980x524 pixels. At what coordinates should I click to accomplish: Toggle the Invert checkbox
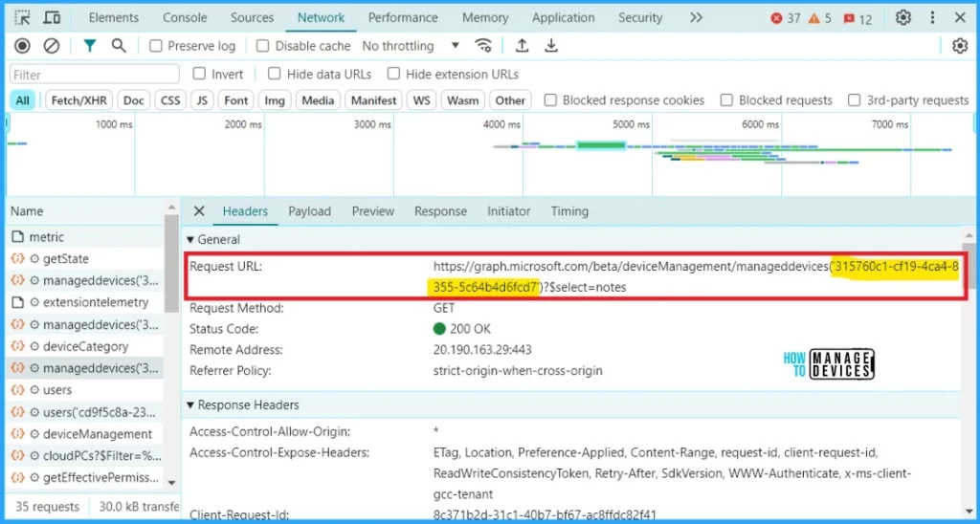[199, 74]
